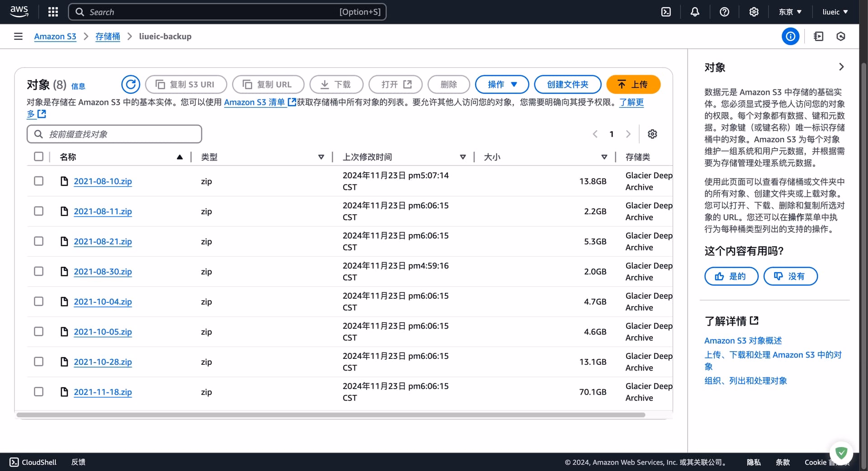Click the top AWS Search box
The height and width of the screenshot is (471, 868).
point(227,12)
